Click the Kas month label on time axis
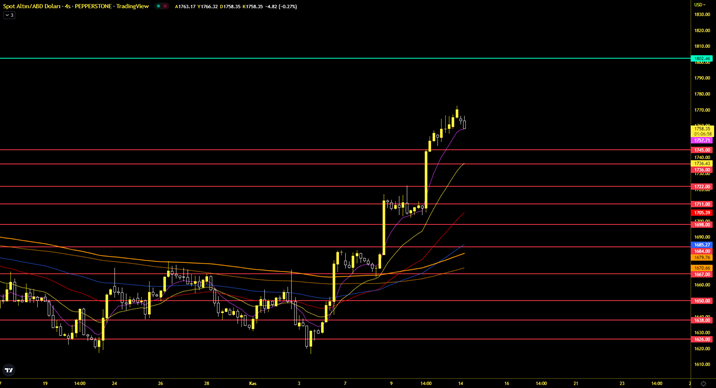This screenshot has width=716, height=388. tap(253, 383)
